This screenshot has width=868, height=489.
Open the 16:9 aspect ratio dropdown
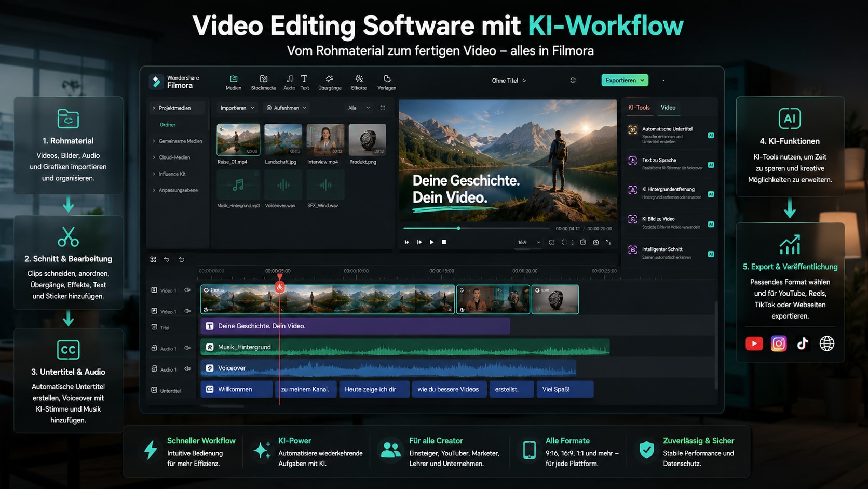tap(529, 242)
